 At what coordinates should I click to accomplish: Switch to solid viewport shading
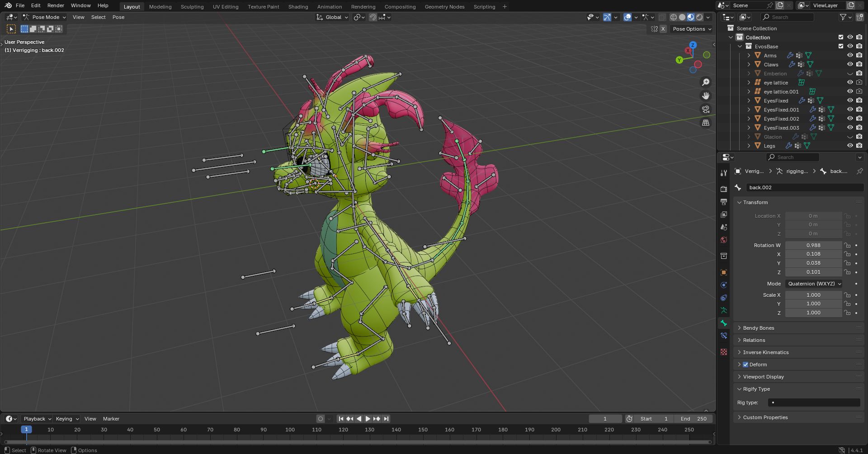[682, 17]
